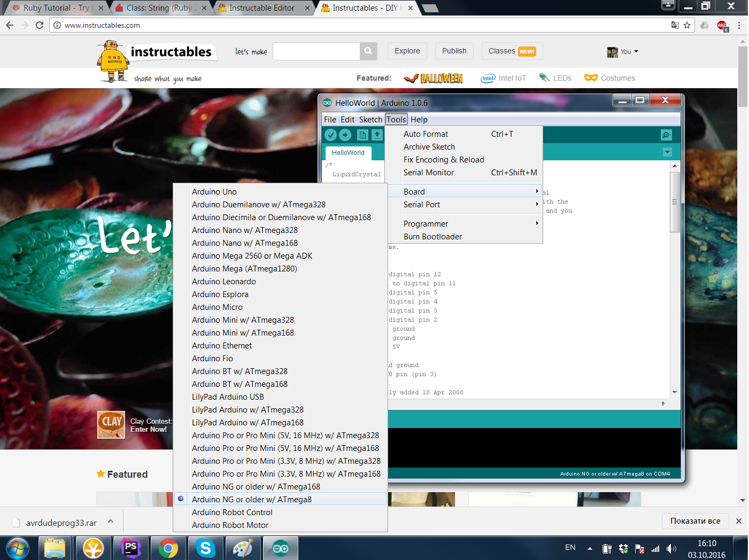The image size is (749, 560).
Task: Click the Arduino Verify checkmark icon
Action: coord(331,135)
